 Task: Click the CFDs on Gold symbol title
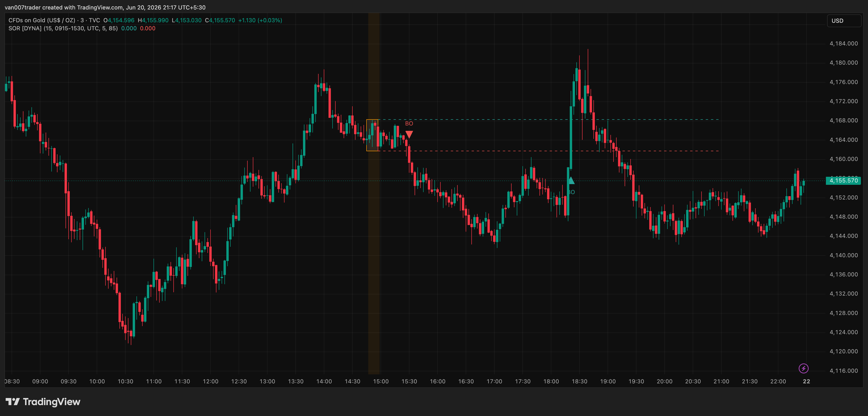click(54, 20)
